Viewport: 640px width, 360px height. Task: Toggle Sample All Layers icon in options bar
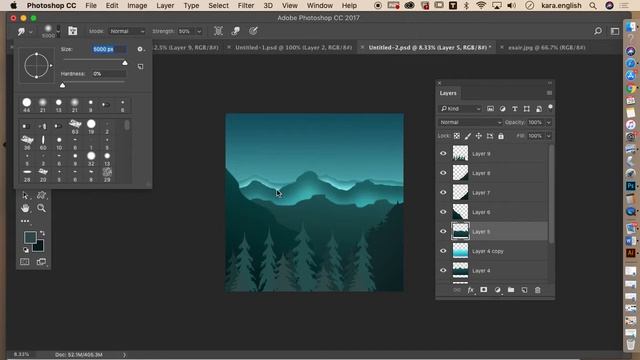[x=218, y=31]
